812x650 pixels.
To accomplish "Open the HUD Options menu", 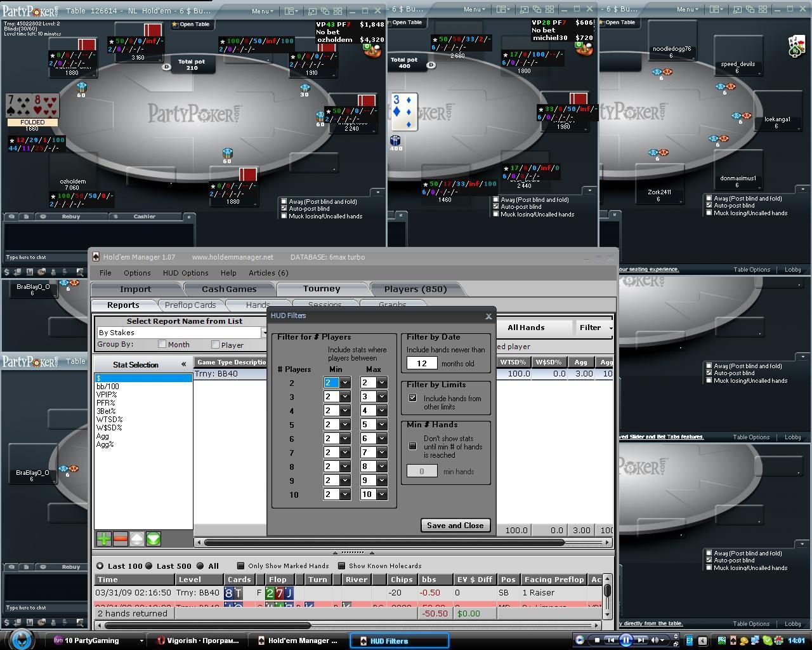I will pos(185,273).
